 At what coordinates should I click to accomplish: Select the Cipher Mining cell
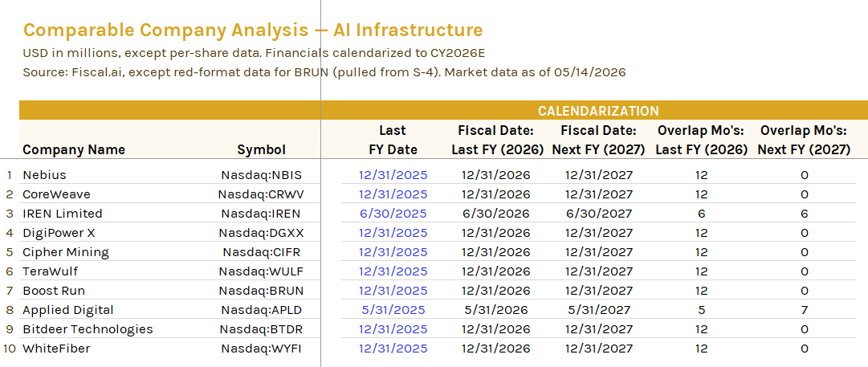[x=66, y=252]
